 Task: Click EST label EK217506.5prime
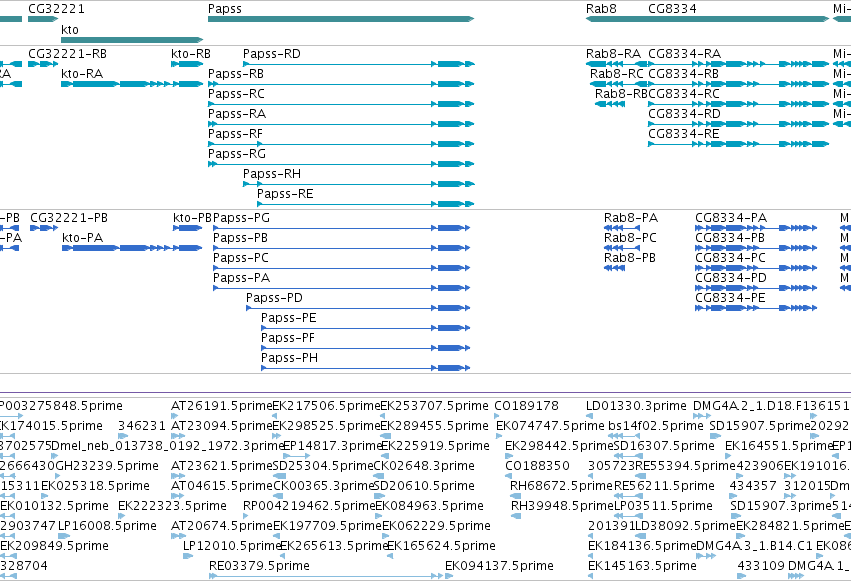(326, 406)
